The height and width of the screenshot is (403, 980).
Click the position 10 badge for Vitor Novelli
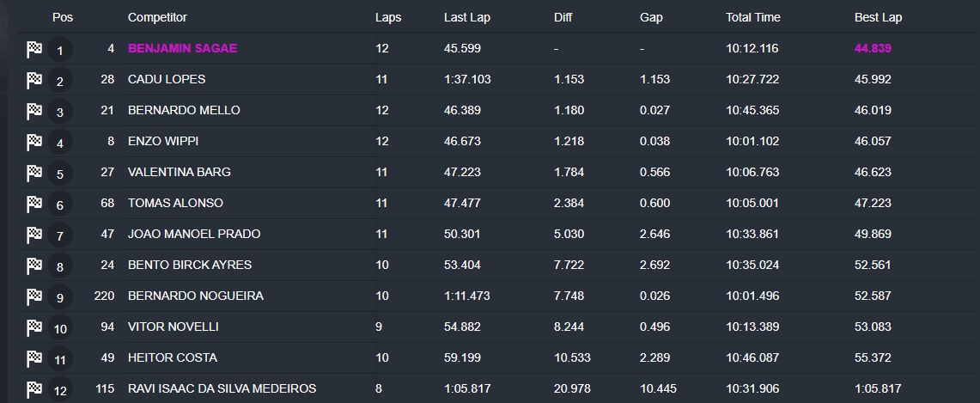(x=60, y=328)
